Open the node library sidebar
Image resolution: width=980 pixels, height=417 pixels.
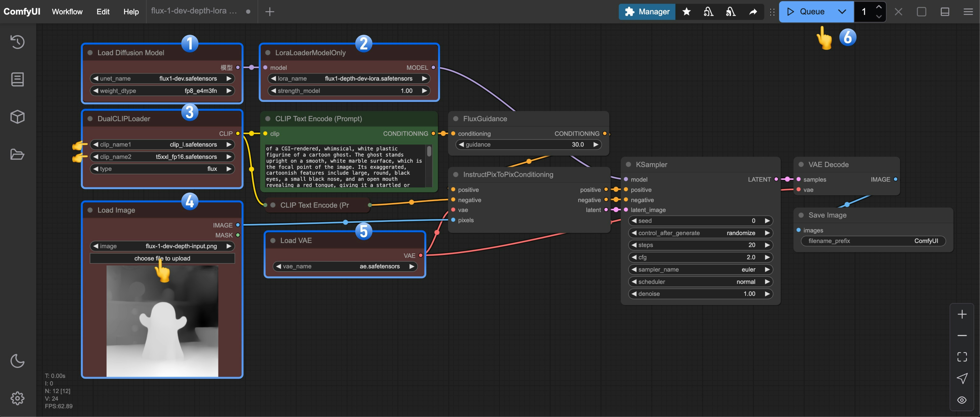pyautogui.click(x=17, y=79)
